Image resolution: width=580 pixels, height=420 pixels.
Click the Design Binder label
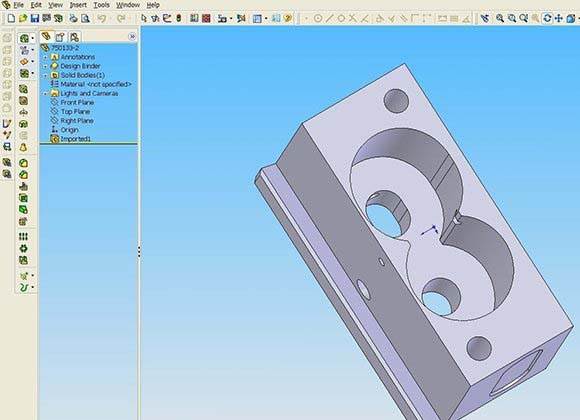click(80, 66)
